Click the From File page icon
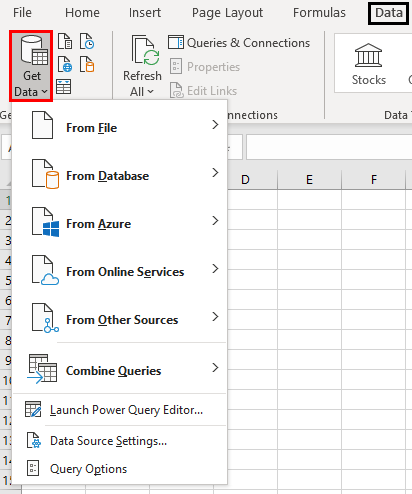The width and height of the screenshot is (412, 494). pyautogui.click(x=42, y=125)
